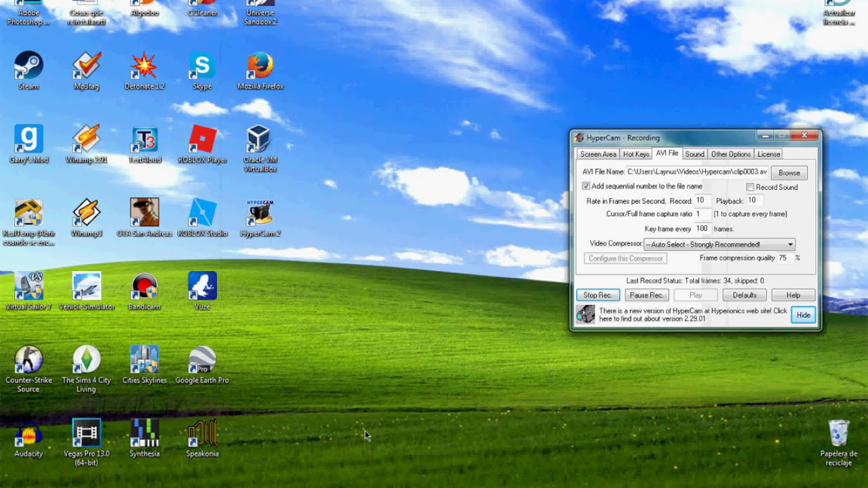The image size is (868, 488).
Task: Select the Garry's Mod icon
Action: point(28,144)
